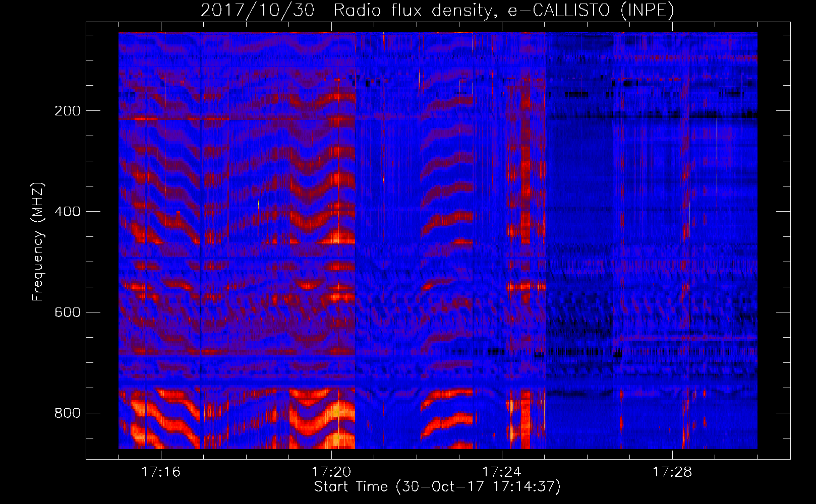Click the 600 frequency tick label
This screenshot has width=816, height=504.
pyautogui.click(x=68, y=312)
